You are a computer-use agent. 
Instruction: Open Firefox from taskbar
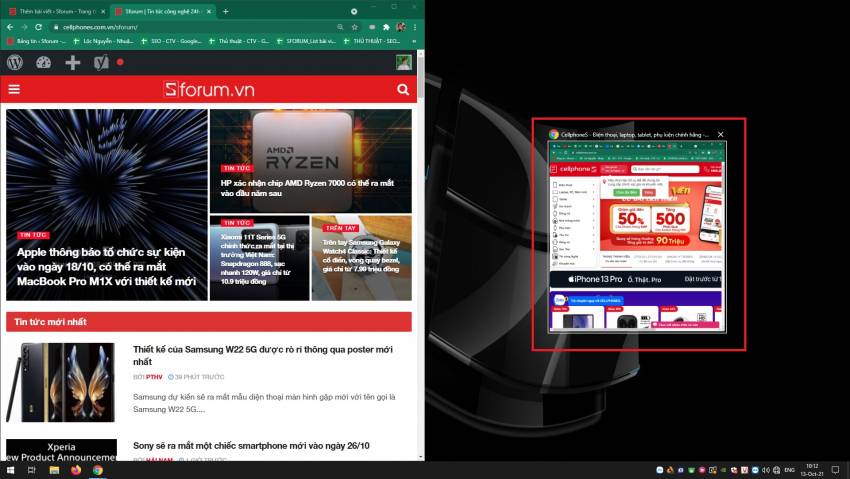click(x=76, y=470)
